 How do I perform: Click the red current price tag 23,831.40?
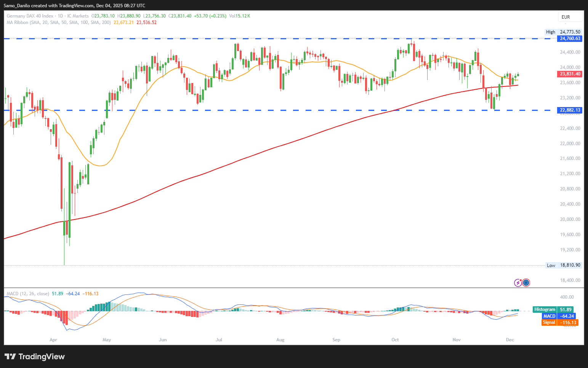(570, 74)
